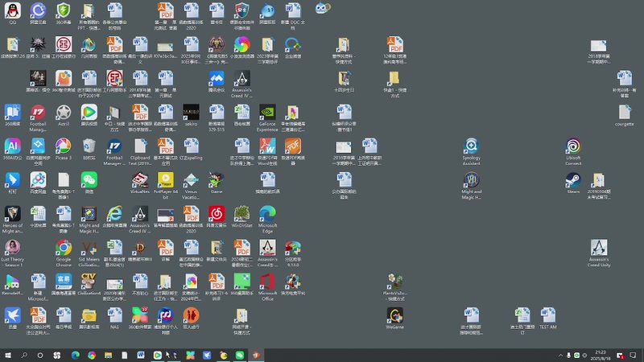644x362 pixels.
Task: Open the RemotePlay shortcut icon
Action: (x=13, y=284)
